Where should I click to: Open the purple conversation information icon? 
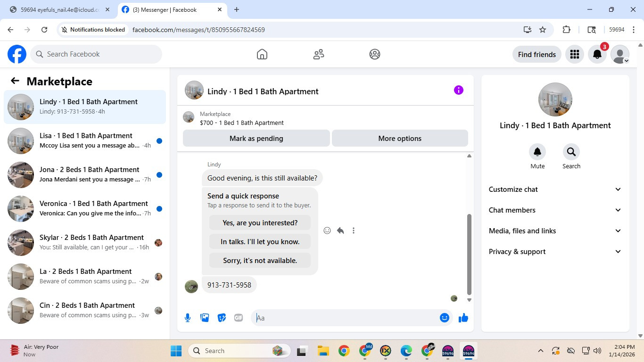[x=459, y=90]
